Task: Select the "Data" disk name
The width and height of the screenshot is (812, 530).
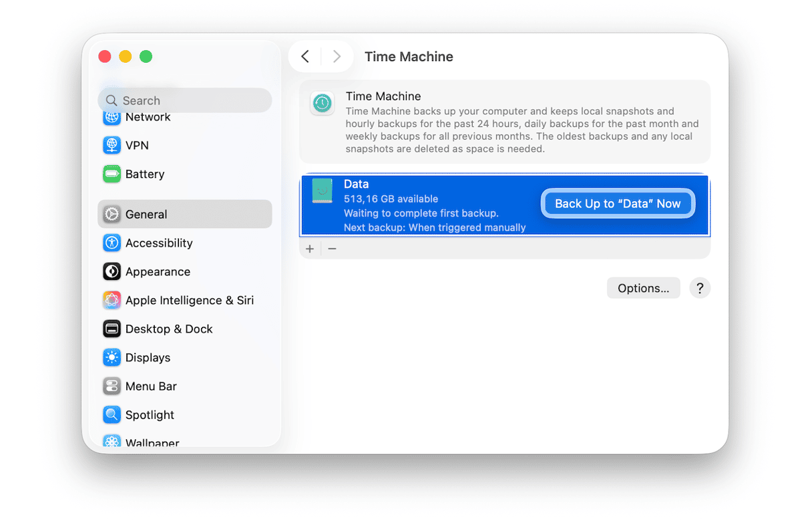Action: [x=356, y=184]
